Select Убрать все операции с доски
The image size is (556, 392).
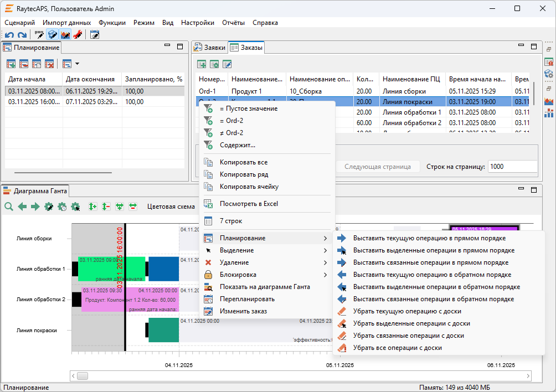tap(397, 348)
